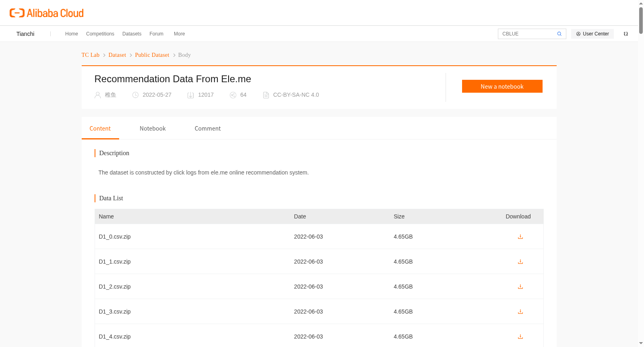
Task: Go to TC Lab breadcrumb
Action: point(91,55)
